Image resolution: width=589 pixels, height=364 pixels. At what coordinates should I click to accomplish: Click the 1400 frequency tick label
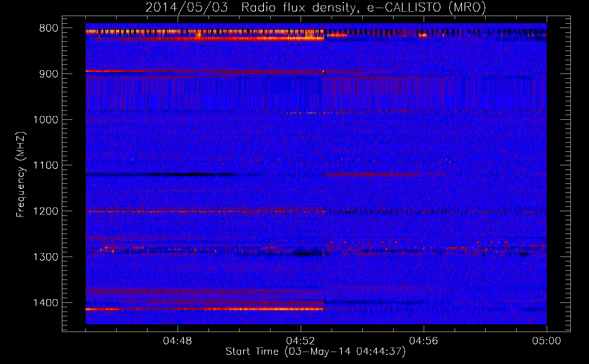[x=46, y=303]
